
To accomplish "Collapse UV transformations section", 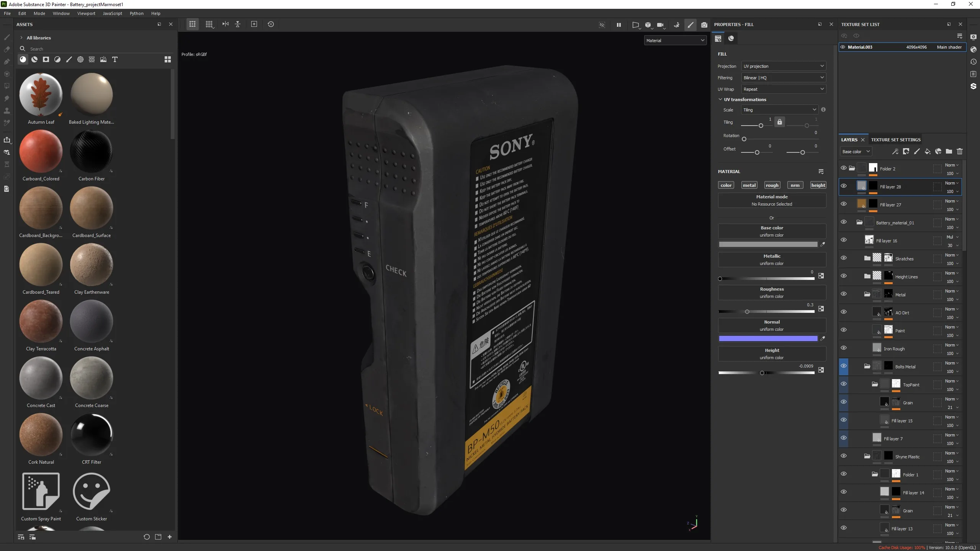I will pos(720,99).
